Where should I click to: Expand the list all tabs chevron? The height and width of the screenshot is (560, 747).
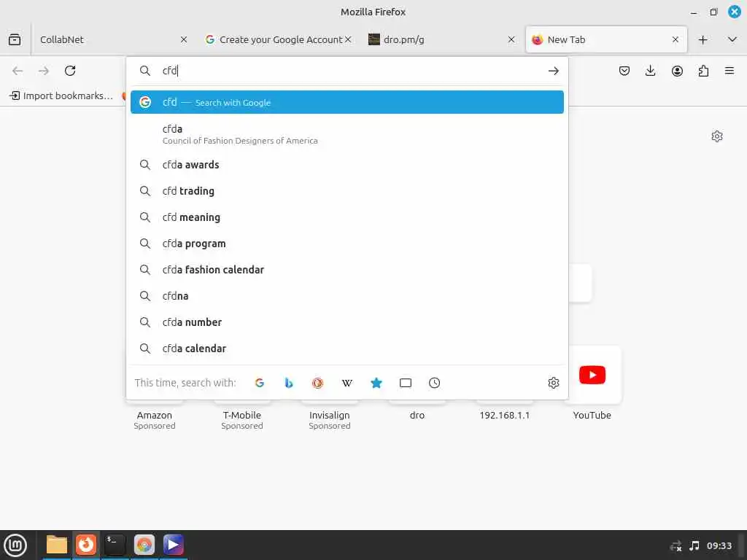[732, 39]
